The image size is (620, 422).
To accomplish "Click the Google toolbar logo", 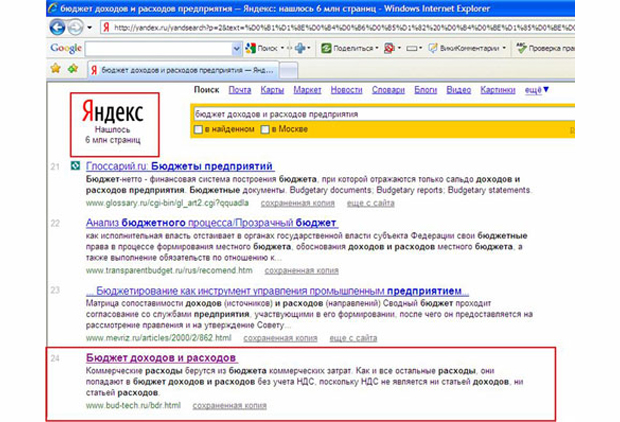I will [66, 48].
